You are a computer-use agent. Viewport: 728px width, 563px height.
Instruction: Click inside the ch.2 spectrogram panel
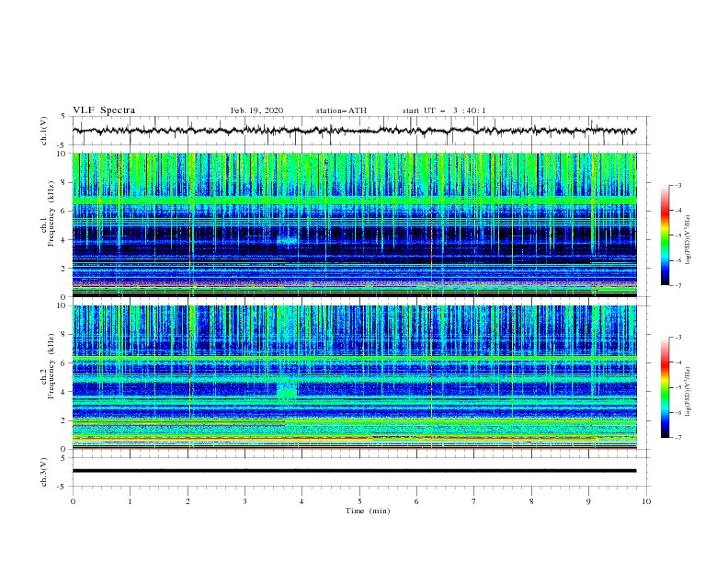coord(354,377)
